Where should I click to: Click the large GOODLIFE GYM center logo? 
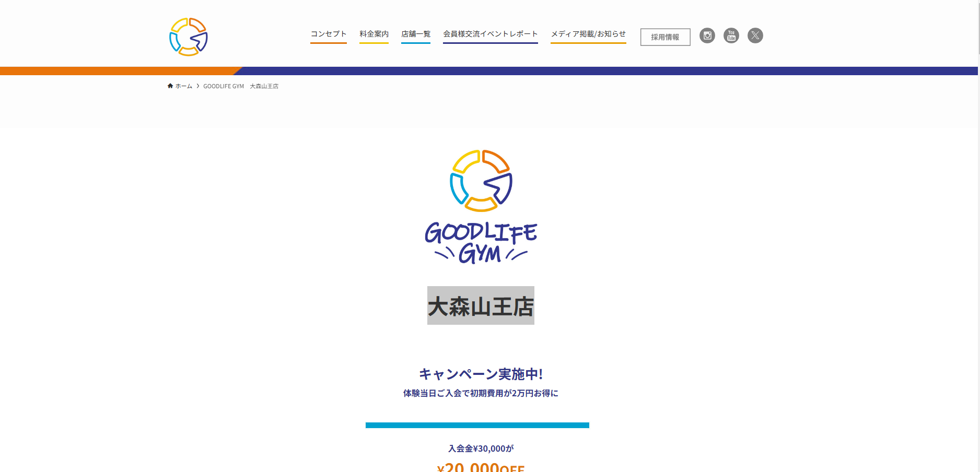(x=481, y=207)
